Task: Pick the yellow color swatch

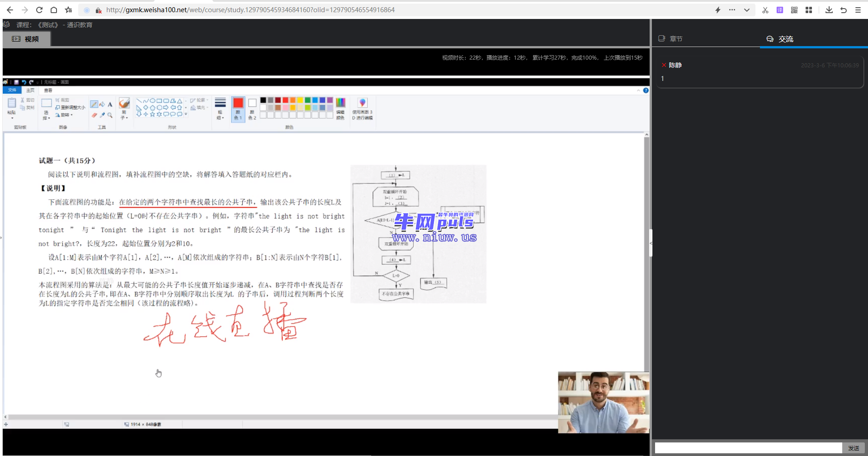Action: pyautogui.click(x=300, y=100)
